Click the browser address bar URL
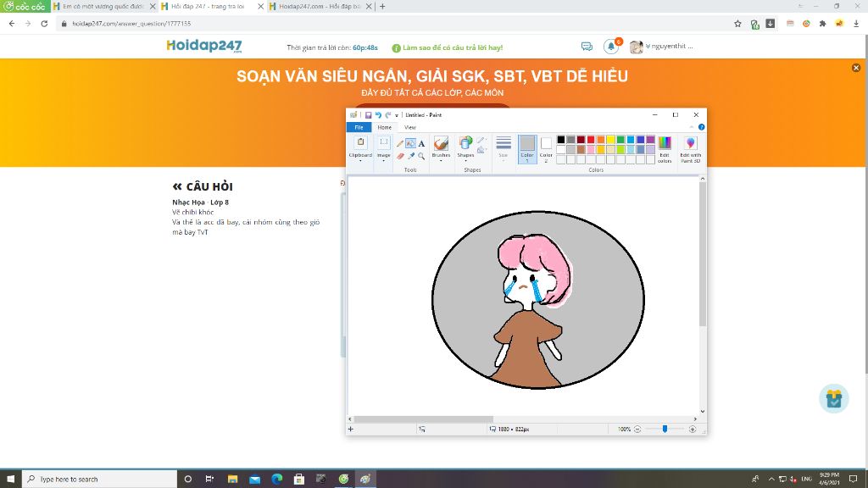 click(131, 24)
